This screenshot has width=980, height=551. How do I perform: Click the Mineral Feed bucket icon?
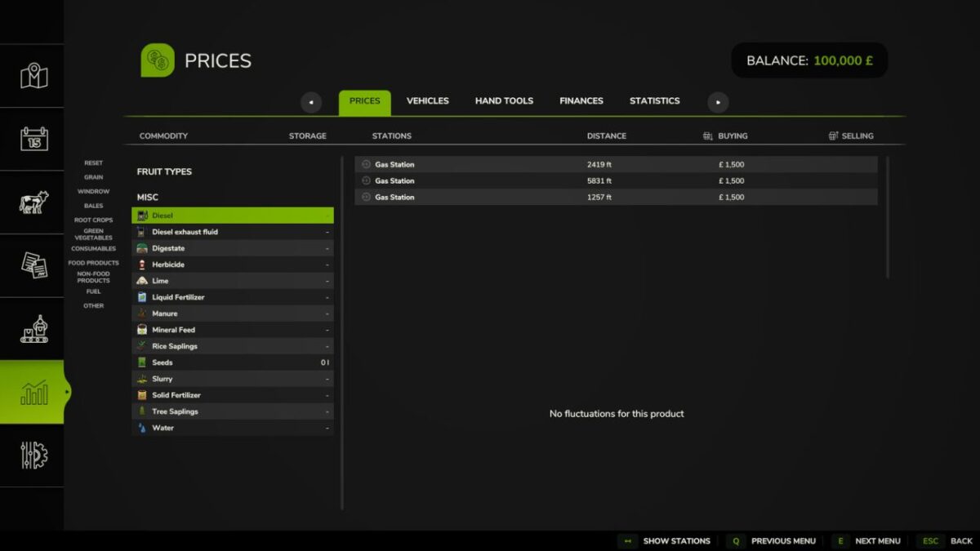pos(142,330)
